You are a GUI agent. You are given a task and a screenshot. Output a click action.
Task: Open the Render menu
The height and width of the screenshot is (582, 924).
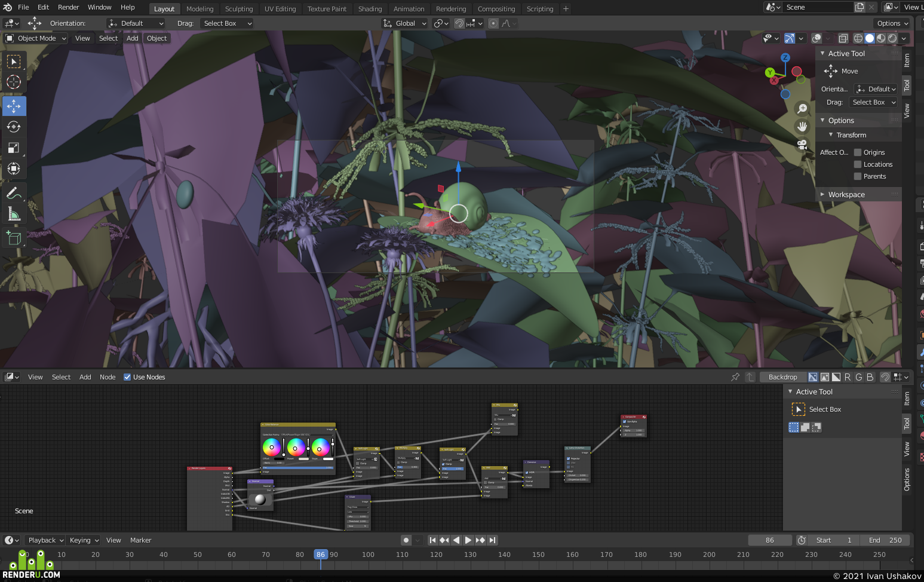(x=69, y=7)
